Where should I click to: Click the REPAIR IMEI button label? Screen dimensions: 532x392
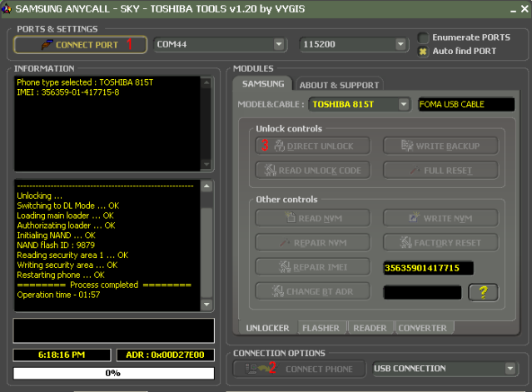tap(320, 267)
